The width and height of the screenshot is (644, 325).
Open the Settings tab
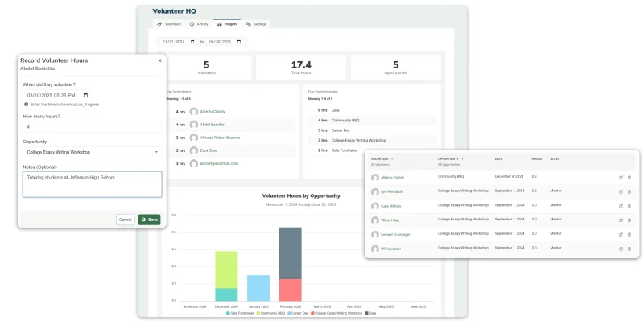[x=256, y=24]
